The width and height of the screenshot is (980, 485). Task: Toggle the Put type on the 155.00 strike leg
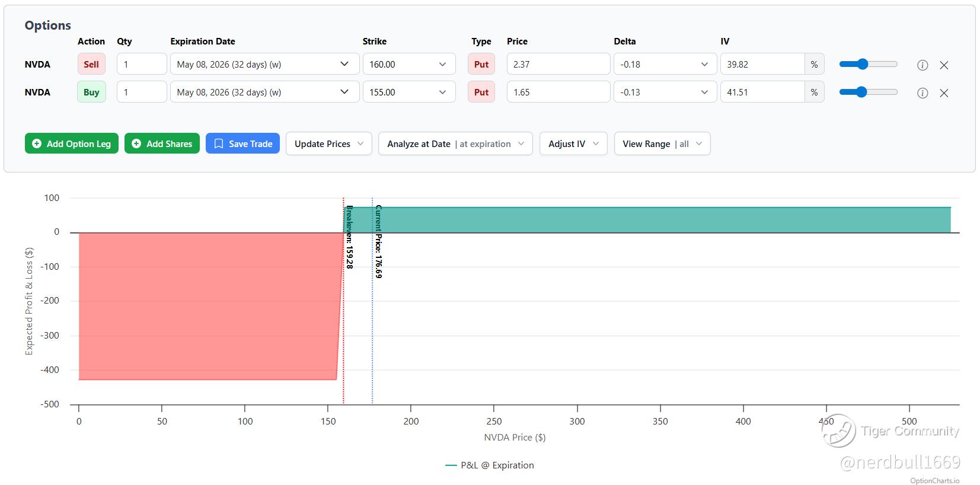point(481,92)
